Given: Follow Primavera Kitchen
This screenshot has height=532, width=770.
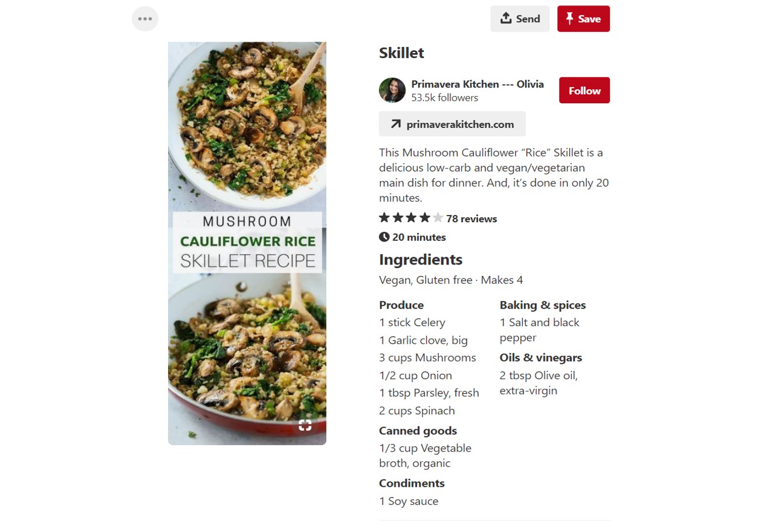Looking at the screenshot, I should [x=584, y=91].
